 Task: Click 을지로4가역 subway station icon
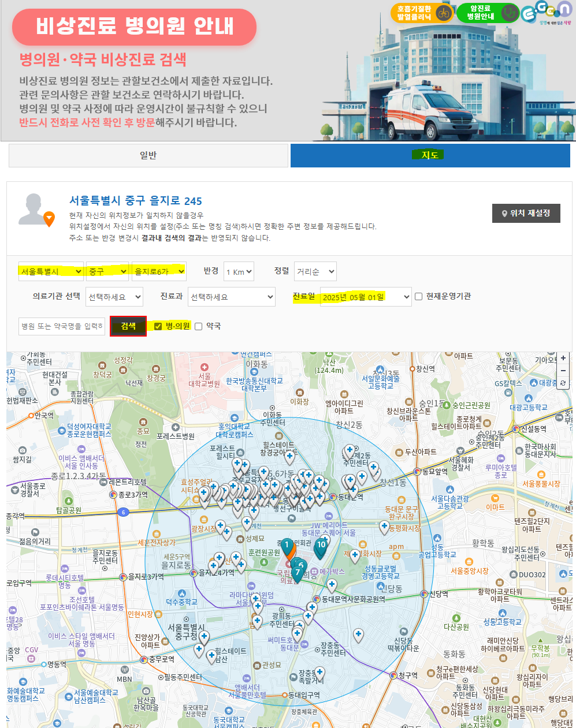coord(194,573)
